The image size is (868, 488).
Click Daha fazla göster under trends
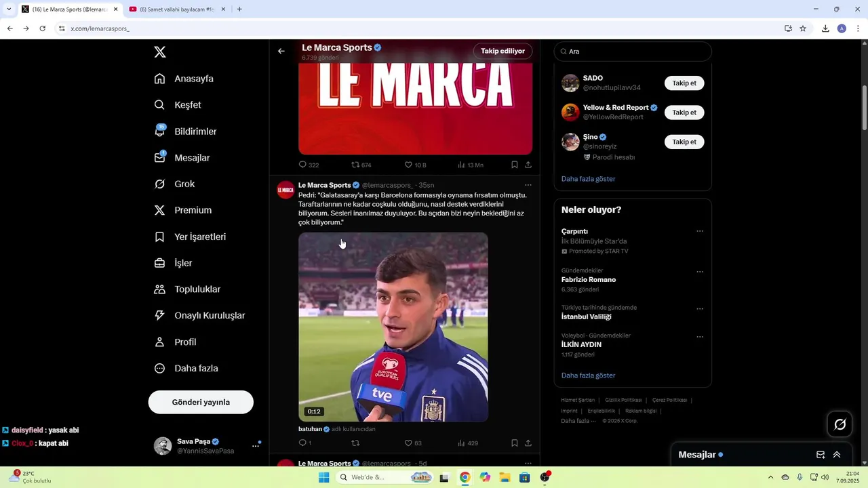[588, 375]
